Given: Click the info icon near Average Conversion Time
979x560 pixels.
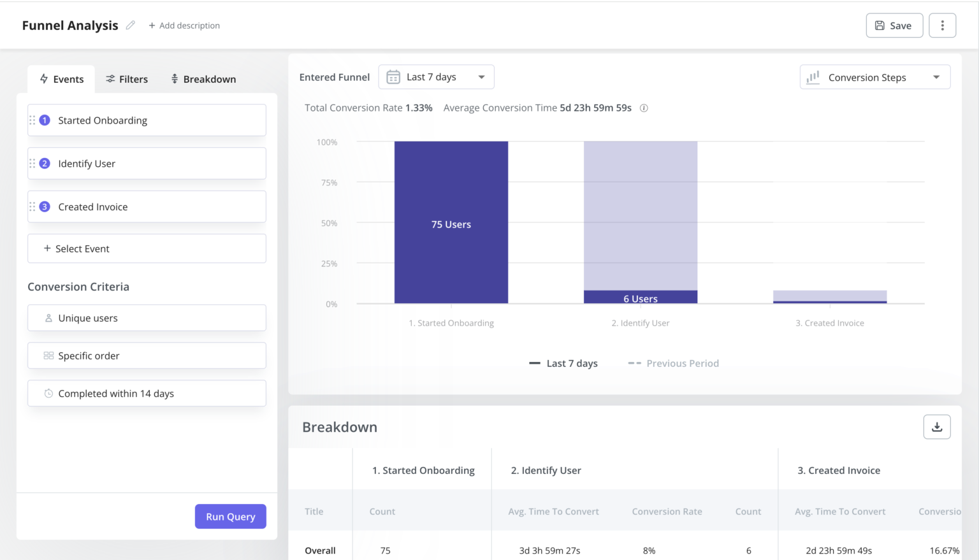Looking at the screenshot, I should [643, 108].
